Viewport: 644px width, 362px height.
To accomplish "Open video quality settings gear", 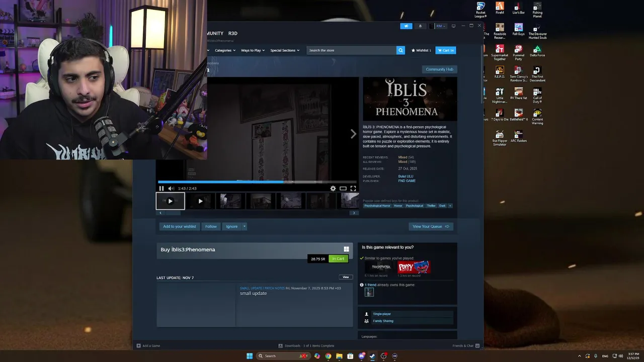I will pos(333,189).
